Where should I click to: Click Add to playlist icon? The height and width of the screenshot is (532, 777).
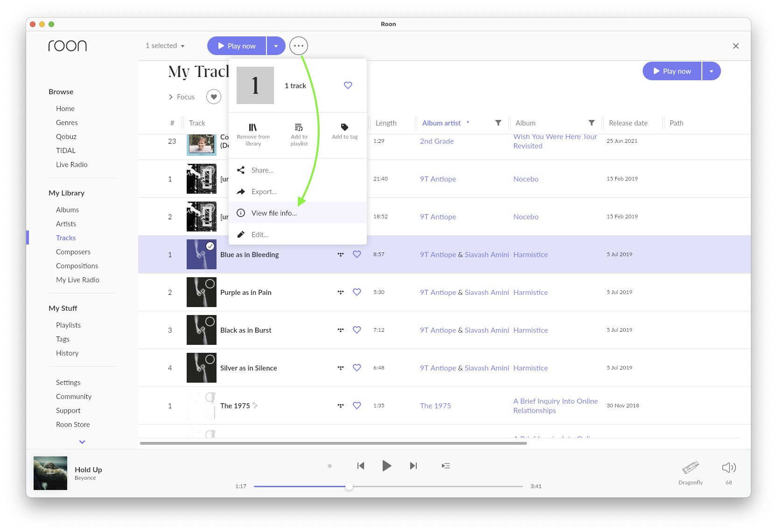[299, 127]
